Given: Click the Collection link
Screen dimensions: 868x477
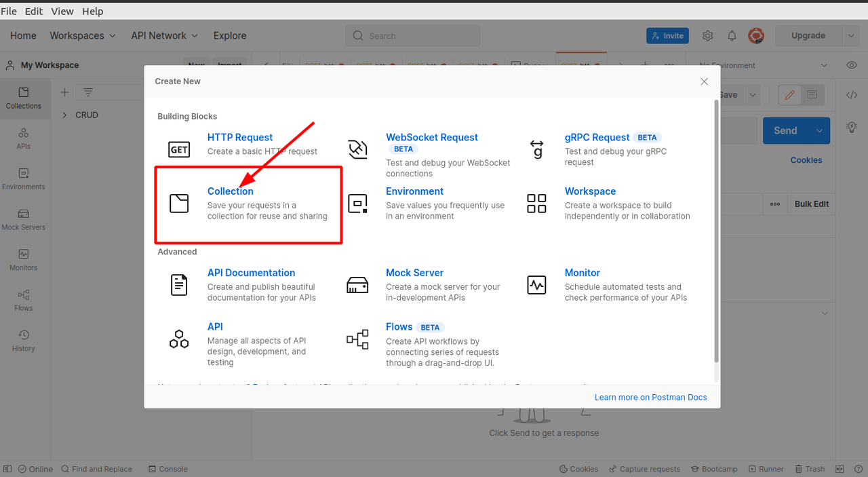Looking at the screenshot, I should coord(231,191).
